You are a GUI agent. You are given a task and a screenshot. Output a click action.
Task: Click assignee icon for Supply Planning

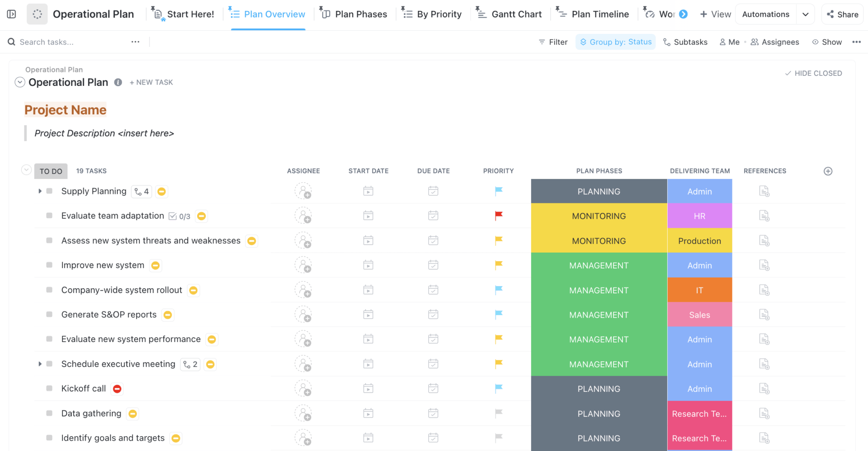[303, 191]
